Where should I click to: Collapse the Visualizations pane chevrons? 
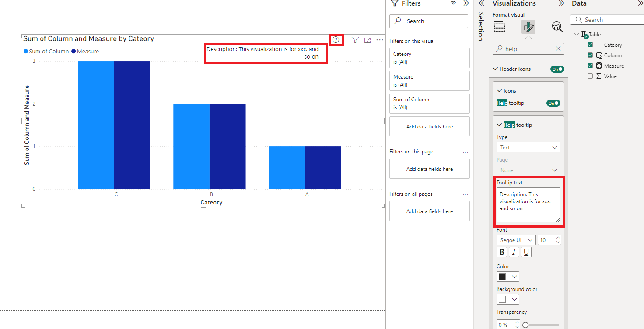[561, 3]
